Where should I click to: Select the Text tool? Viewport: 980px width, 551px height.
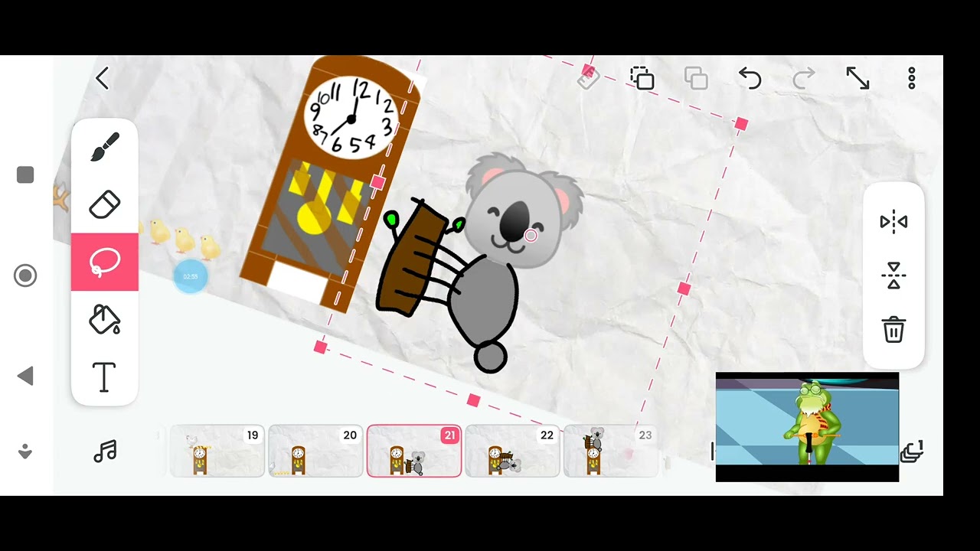pyautogui.click(x=105, y=377)
